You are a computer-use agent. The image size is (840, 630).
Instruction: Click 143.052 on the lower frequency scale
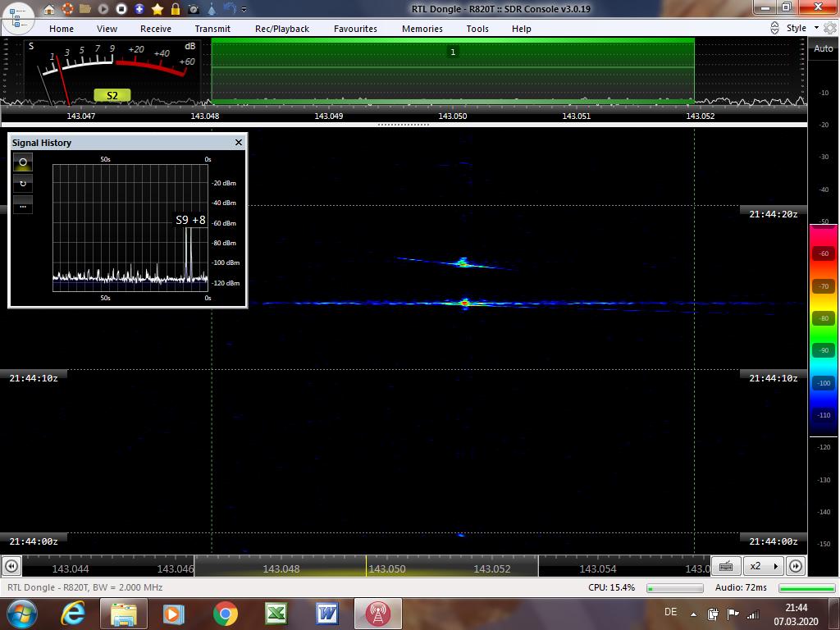492,569
